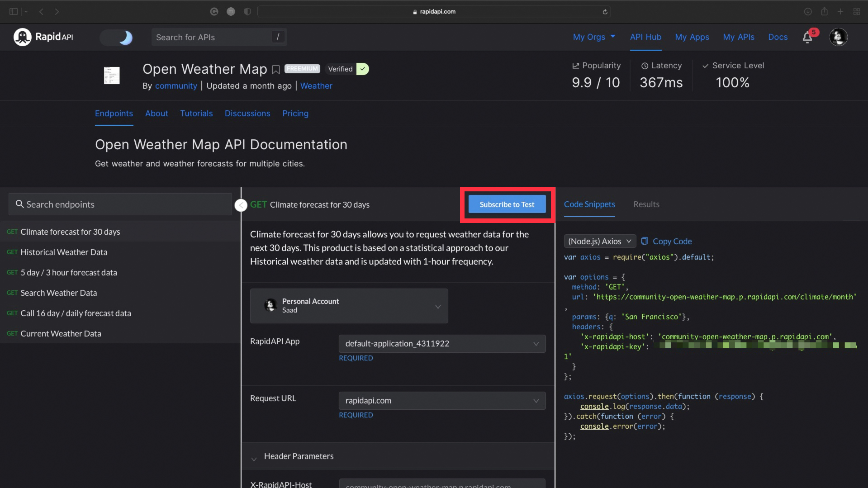The width and height of the screenshot is (868, 488).
Task: Switch to the Endpoints tab
Action: click(x=114, y=114)
